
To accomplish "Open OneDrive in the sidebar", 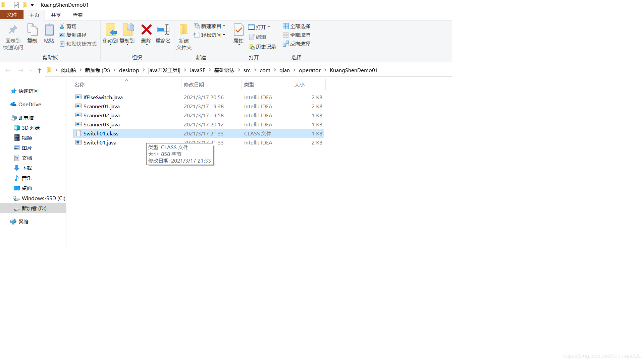I will click(26, 105).
